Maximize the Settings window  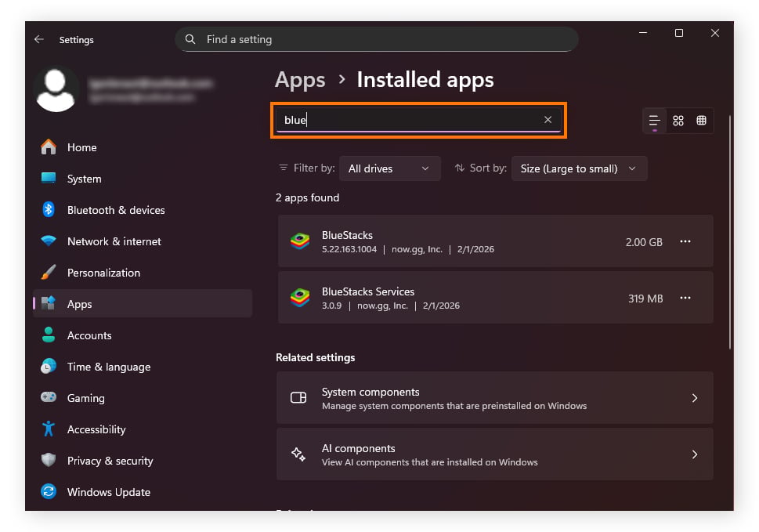click(x=679, y=33)
